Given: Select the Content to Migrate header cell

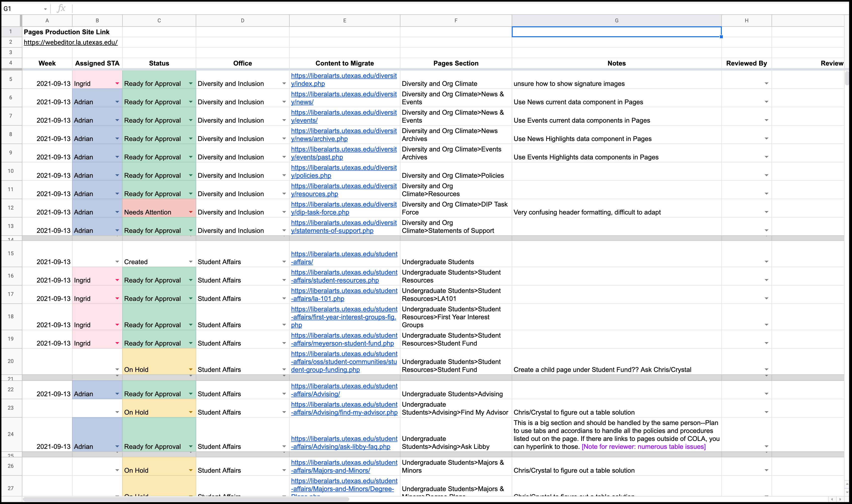Looking at the screenshot, I should (345, 63).
